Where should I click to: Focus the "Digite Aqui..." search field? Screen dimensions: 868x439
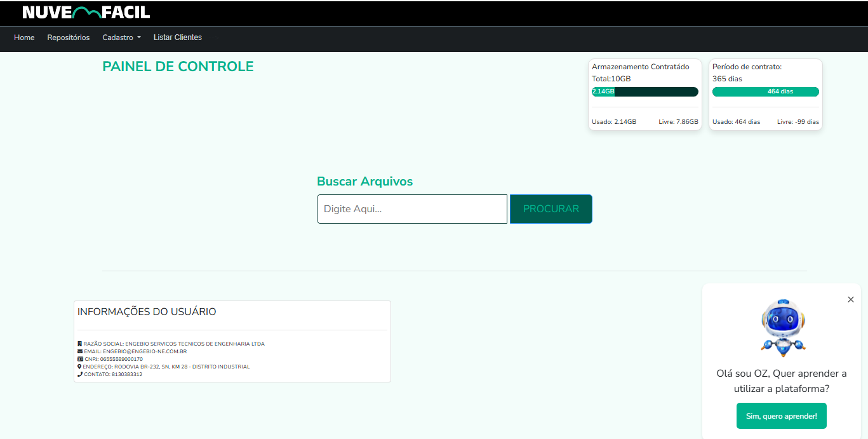(411, 209)
